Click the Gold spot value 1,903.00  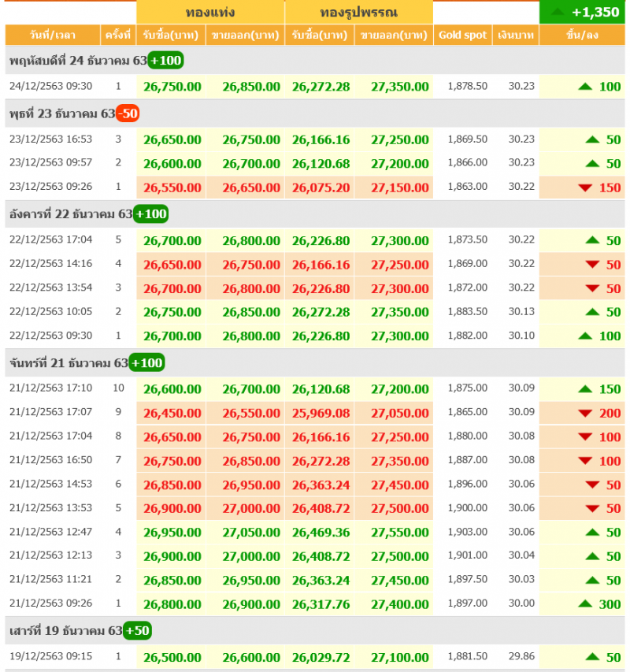click(x=467, y=532)
